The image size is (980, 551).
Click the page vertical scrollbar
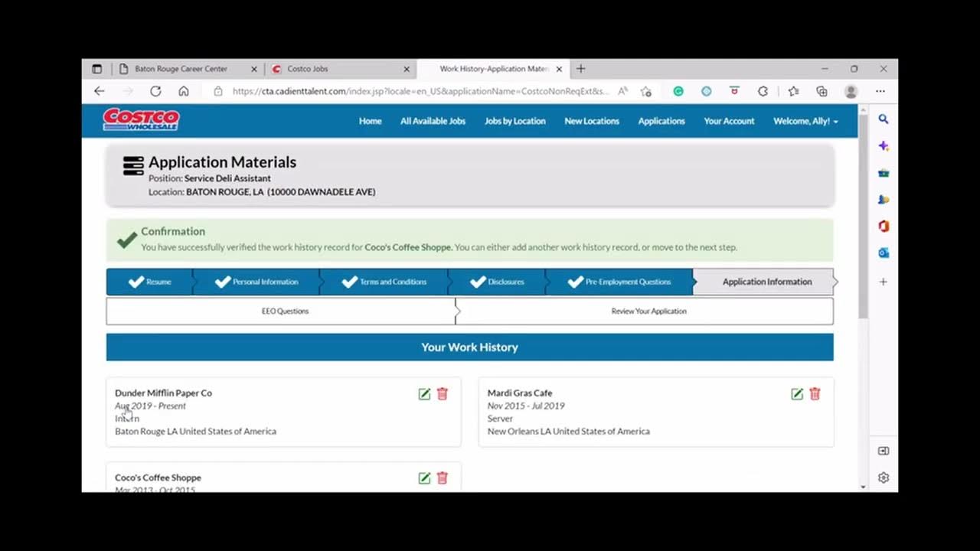click(863, 216)
